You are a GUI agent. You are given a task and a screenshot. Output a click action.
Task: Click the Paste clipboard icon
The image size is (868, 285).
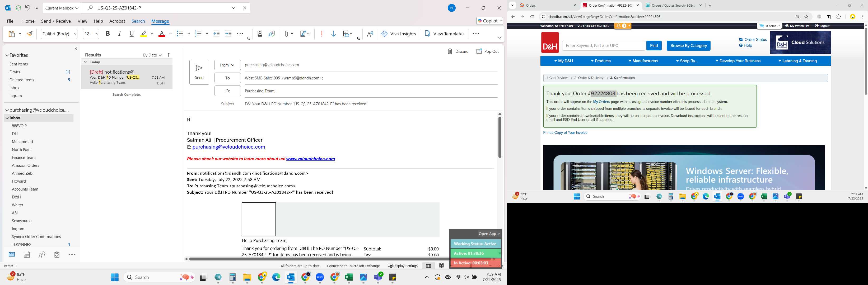point(12,34)
